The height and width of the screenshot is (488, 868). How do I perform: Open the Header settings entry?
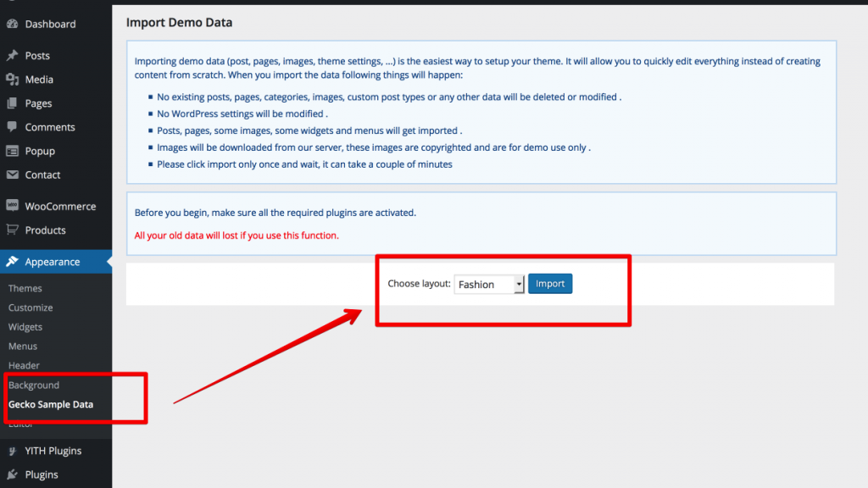[24, 365]
